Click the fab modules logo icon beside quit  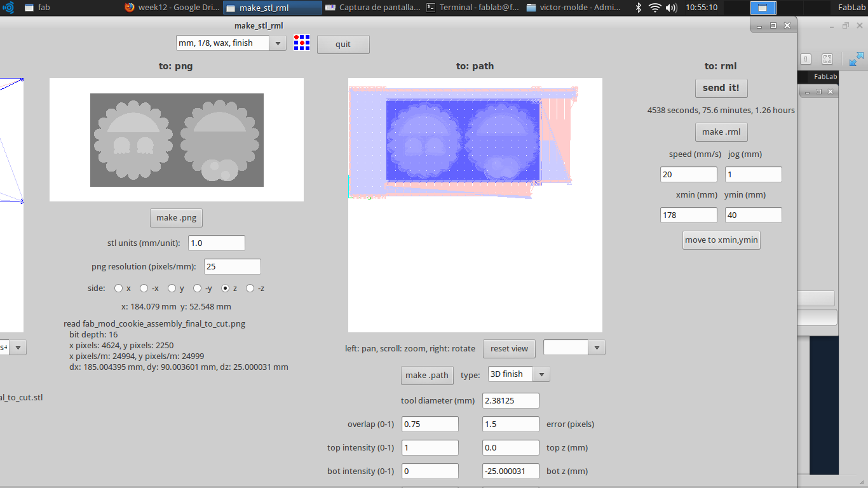pyautogui.click(x=301, y=43)
